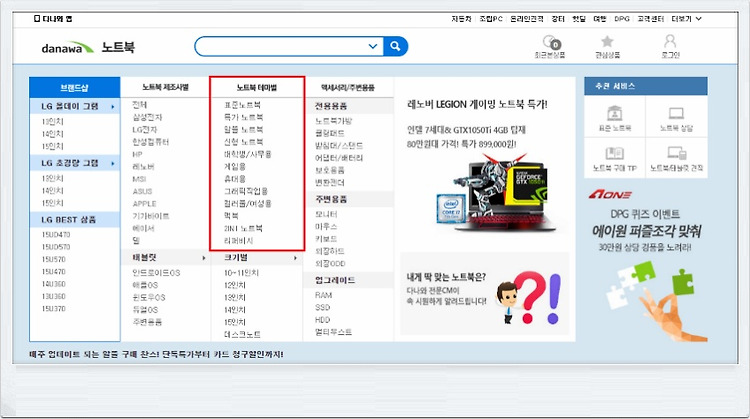Expand the 더보기 menu in top bar
Image resolution: width=750 pixels, height=419 pixels.
pyautogui.click(x=686, y=19)
